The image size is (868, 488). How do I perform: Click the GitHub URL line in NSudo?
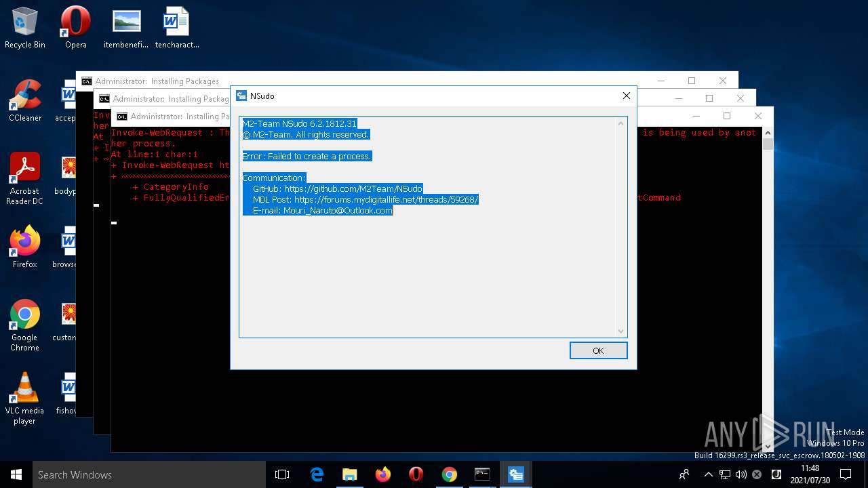337,188
